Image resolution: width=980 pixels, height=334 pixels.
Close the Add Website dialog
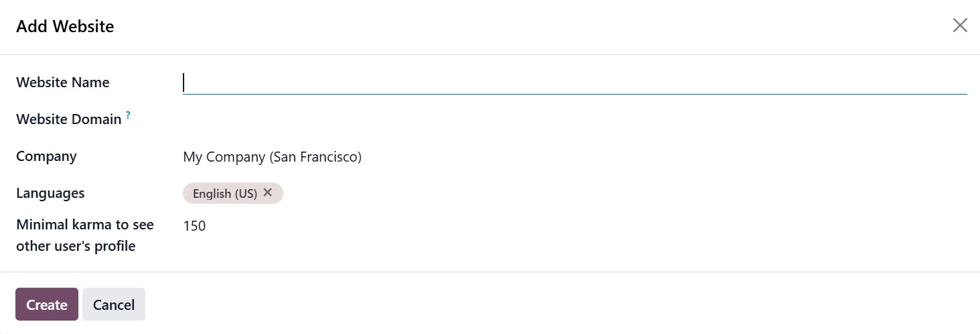[x=959, y=25]
